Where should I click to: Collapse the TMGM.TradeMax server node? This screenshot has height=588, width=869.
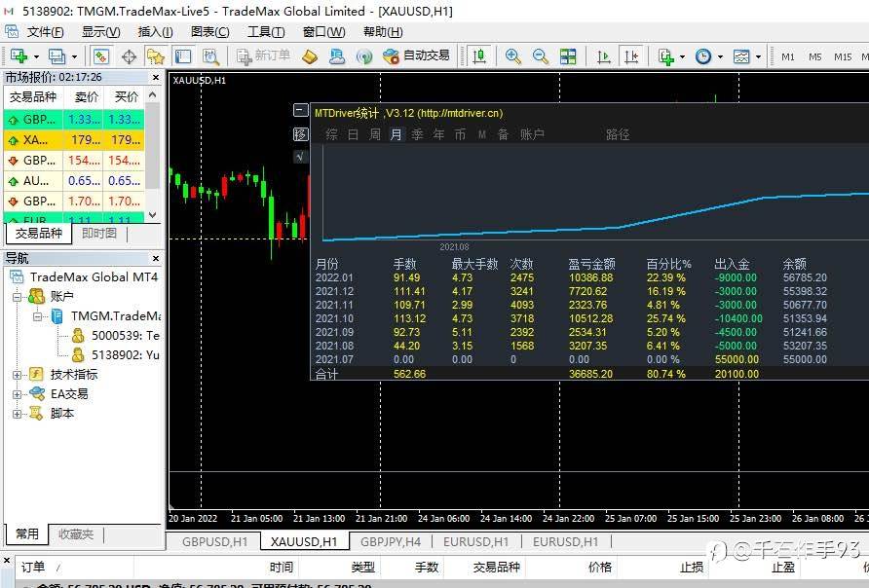click(38, 316)
